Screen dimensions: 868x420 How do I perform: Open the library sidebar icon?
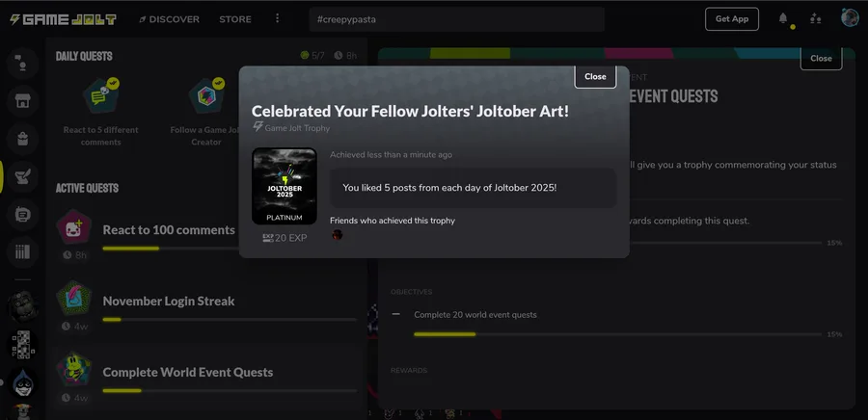click(22, 252)
